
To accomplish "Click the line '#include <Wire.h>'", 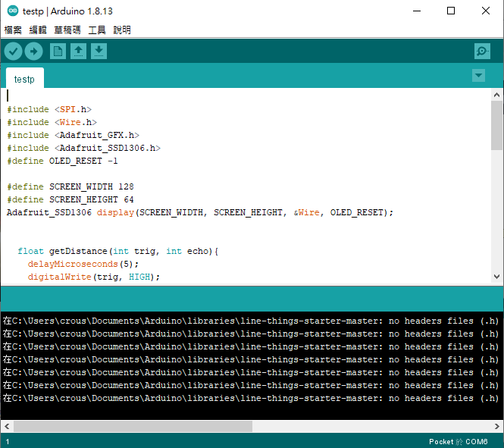I will tap(52, 122).
